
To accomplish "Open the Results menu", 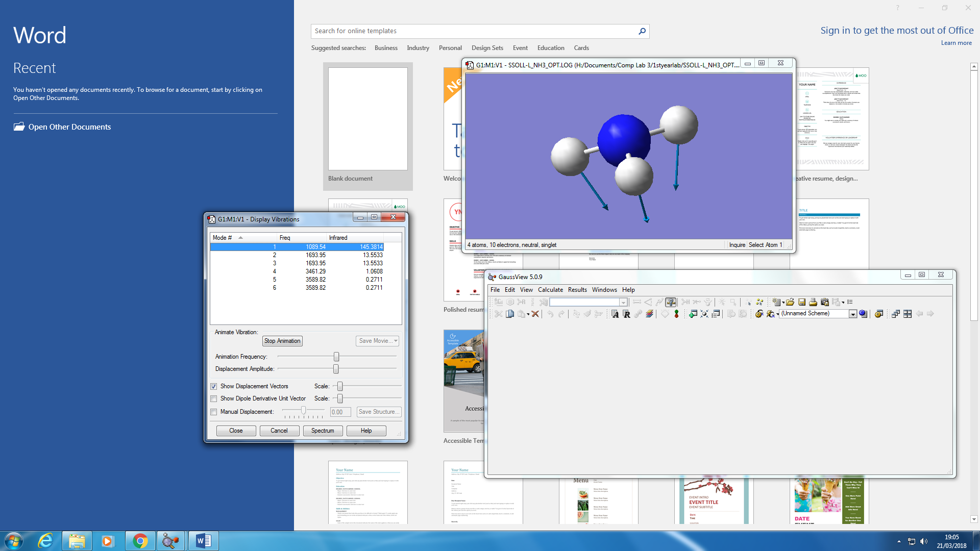I will tap(577, 290).
